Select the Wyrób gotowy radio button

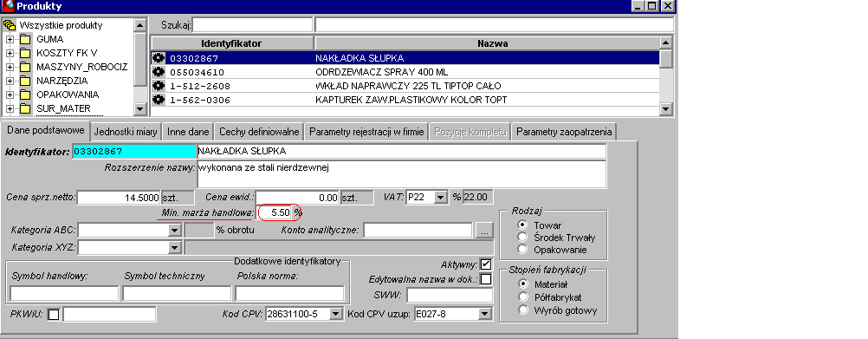pyautogui.click(x=522, y=310)
